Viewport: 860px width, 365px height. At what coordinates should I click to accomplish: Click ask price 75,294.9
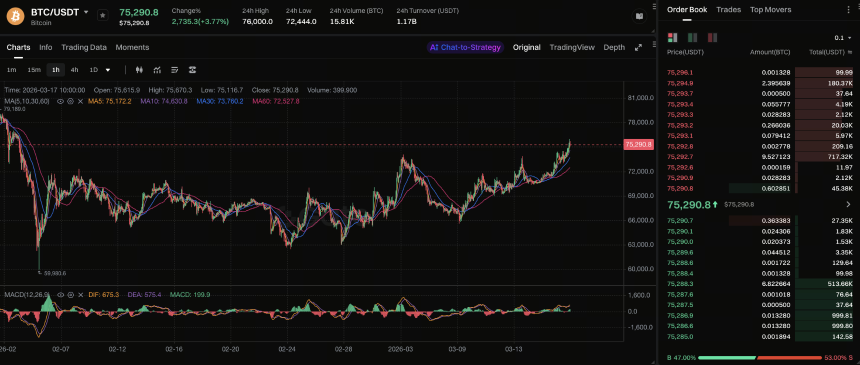(x=680, y=83)
